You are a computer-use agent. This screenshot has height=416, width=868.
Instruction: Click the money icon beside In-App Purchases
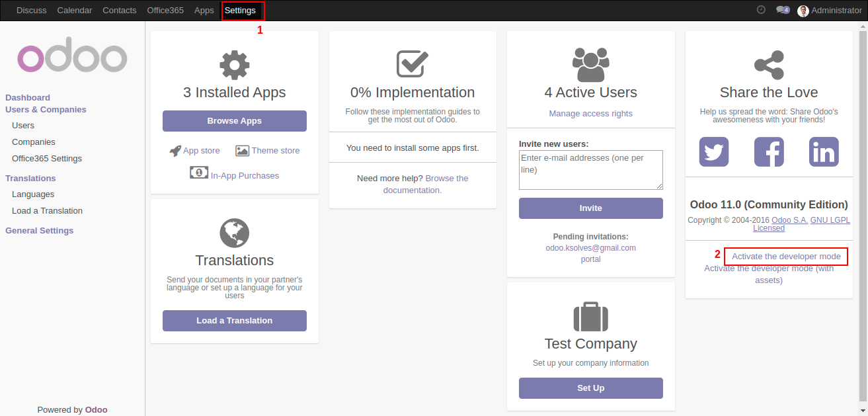click(199, 172)
